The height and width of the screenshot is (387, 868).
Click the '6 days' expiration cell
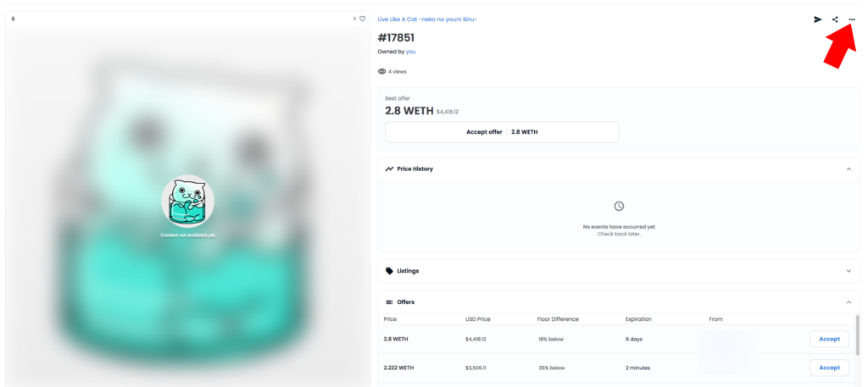pyautogui.click(x=634, y=339)
